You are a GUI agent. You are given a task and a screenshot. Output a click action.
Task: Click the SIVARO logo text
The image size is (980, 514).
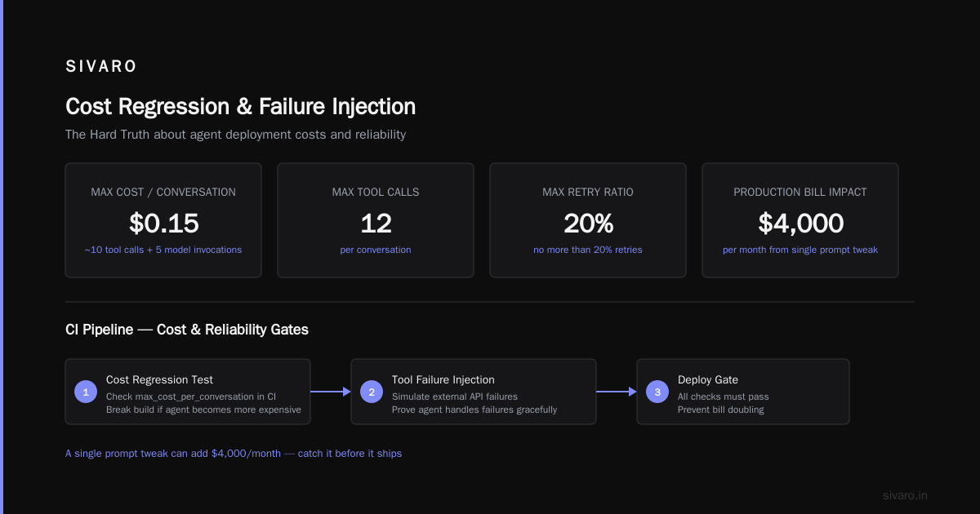point(101,67)
